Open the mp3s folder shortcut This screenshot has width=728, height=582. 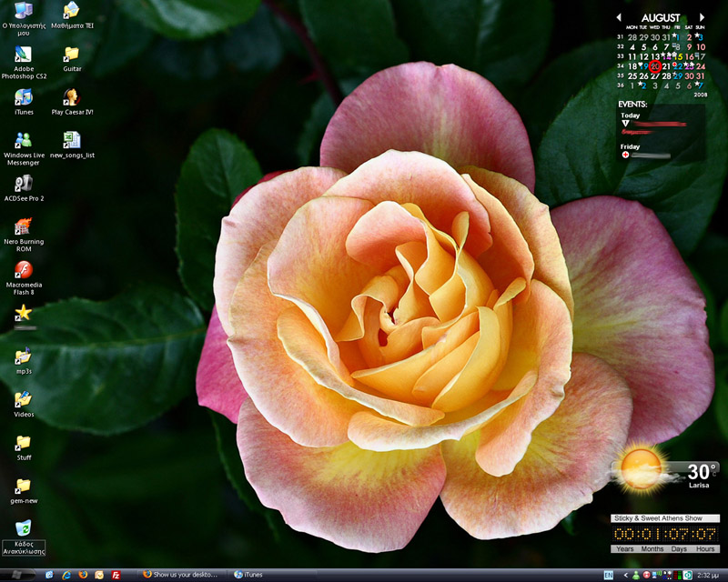pos(24,356)
